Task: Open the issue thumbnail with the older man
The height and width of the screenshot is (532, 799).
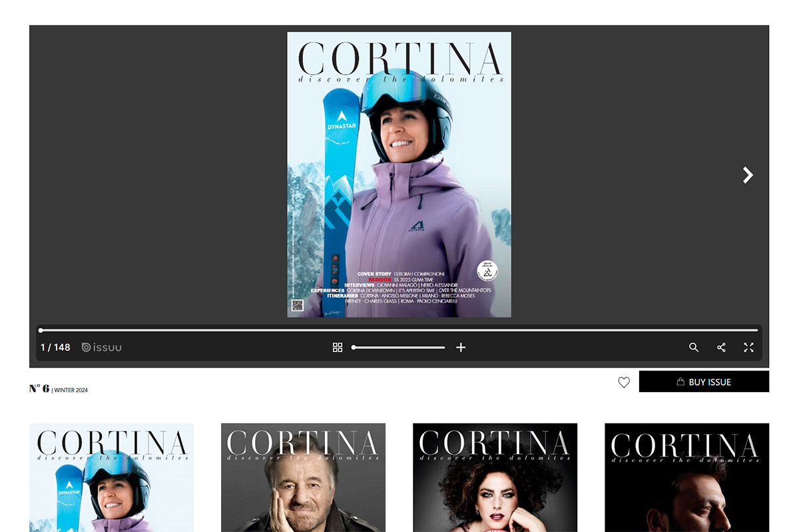Action: (x=303, y=477)
